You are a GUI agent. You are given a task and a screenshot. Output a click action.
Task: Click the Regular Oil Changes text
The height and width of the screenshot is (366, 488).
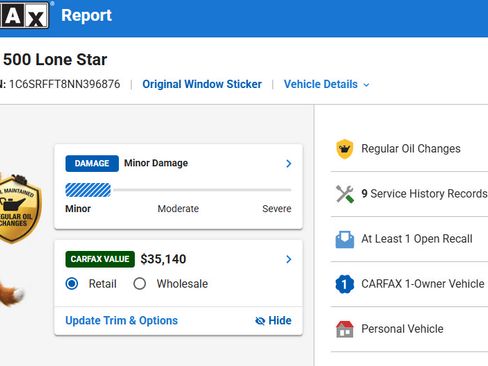(x=411, y=149)
